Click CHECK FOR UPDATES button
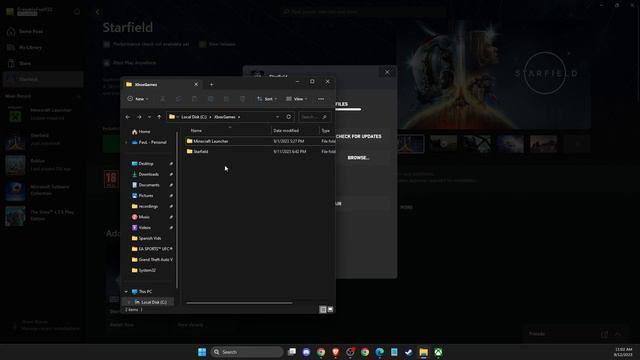Image resolution: width=640 pixels, height=360 pixels. [x=358, y=136]
